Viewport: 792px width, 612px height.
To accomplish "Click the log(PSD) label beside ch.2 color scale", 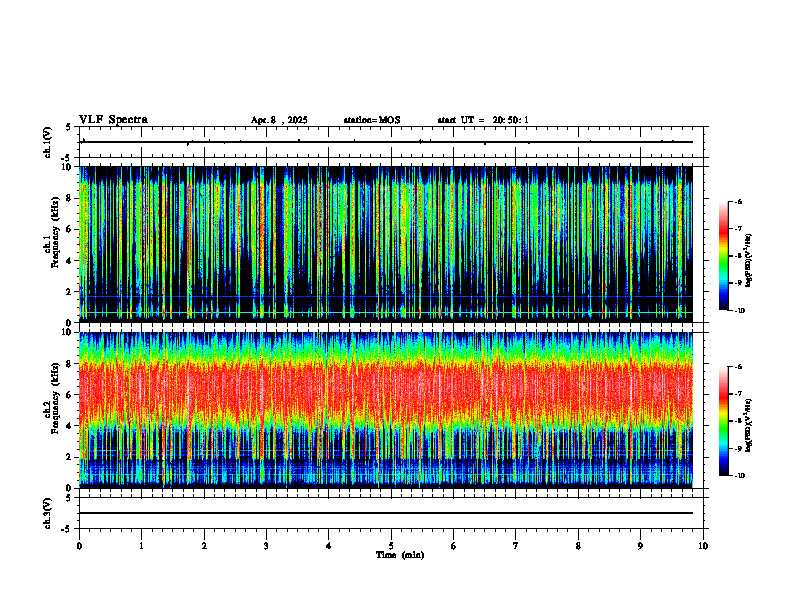I will [x=749, y=425].
